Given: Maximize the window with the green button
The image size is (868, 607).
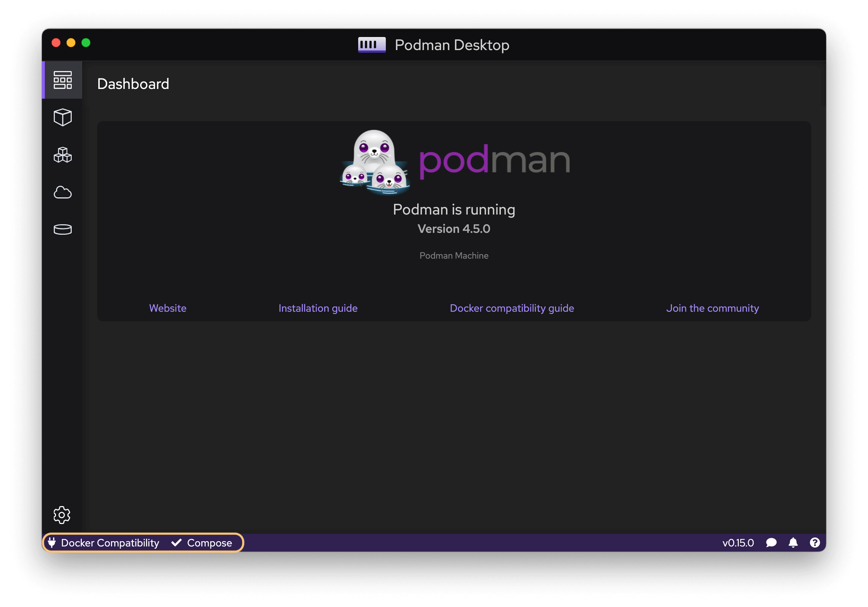Looking at the screenshot, I should click(x=86, y=42).
